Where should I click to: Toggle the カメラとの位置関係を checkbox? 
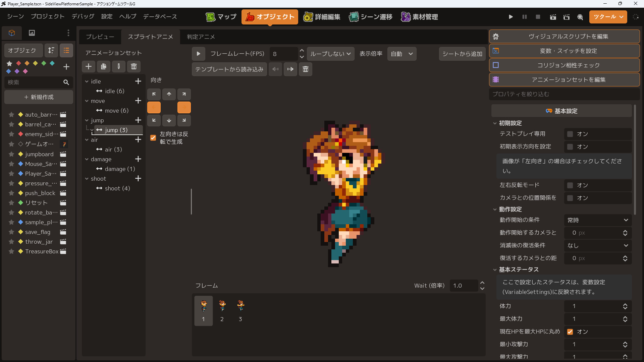[570, 198]
